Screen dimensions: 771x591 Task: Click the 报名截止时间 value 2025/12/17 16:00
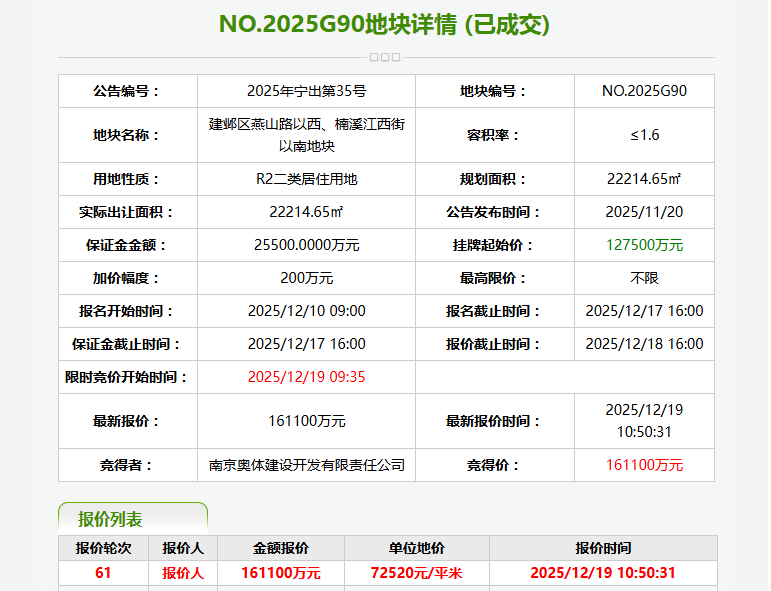click(644, 311)
